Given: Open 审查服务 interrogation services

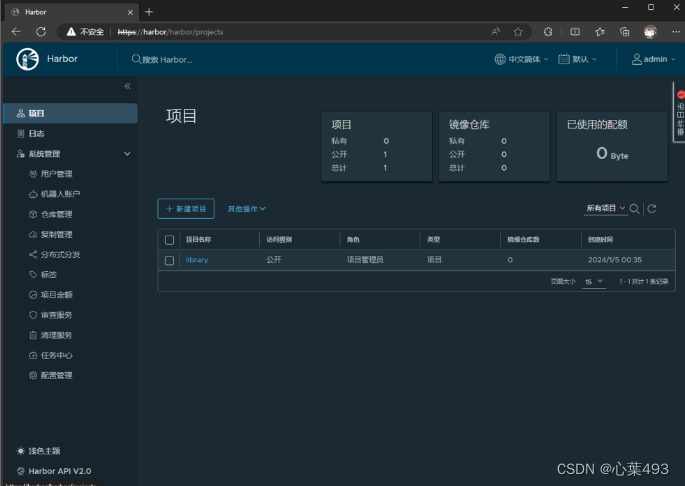Looking at the screenshot, I should 56,315.
